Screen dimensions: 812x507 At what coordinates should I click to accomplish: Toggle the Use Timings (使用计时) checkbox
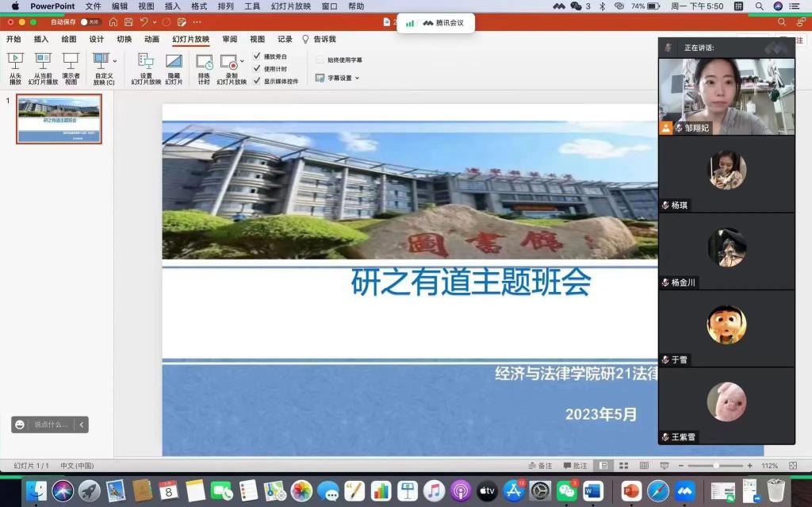point(257,69)
